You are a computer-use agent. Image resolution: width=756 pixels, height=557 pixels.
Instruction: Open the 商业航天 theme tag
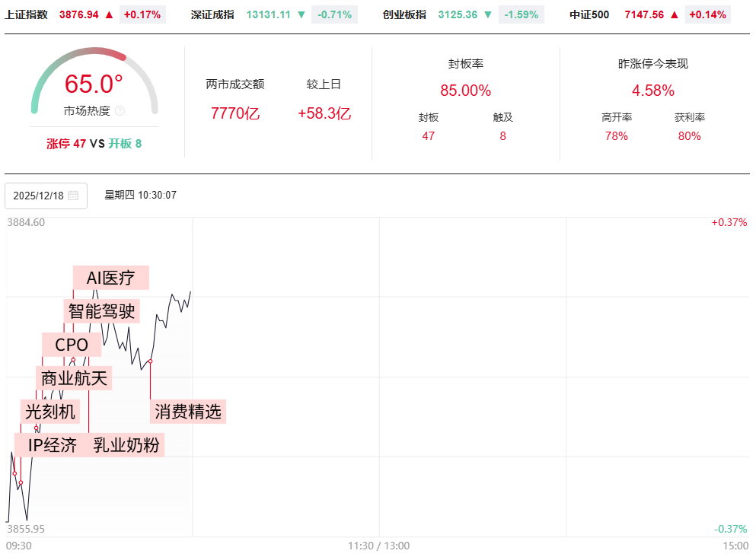pos(74,377)
